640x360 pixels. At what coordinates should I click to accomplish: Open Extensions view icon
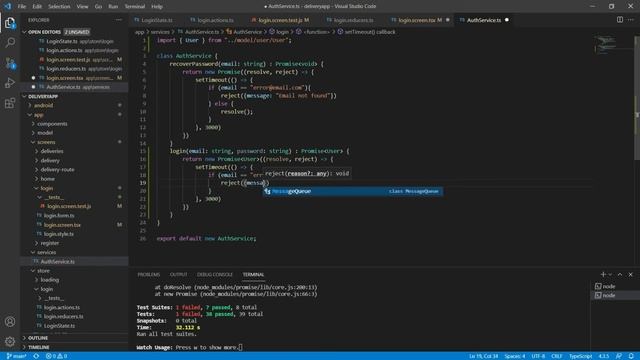10,103
